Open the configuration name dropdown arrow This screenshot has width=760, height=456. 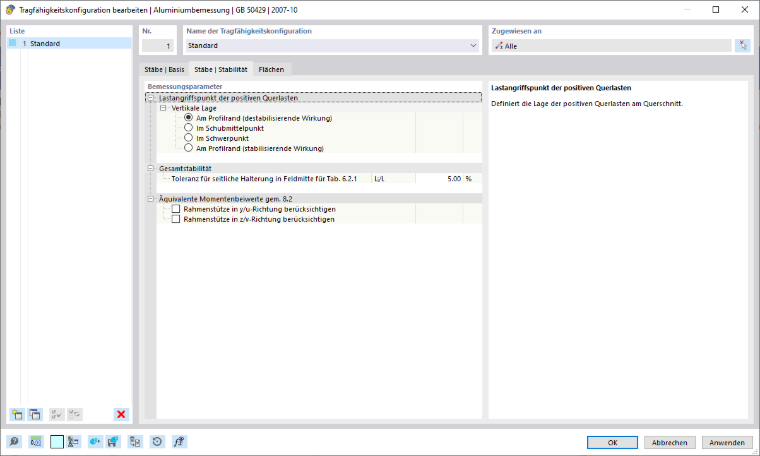tap(473, 46)
